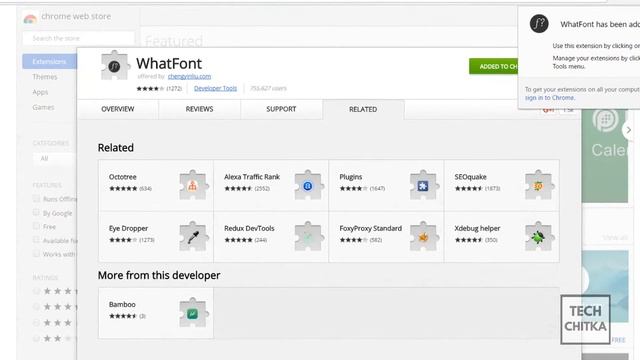
Task: Click the sign in to Chrome link
Action: click(549, 98)
